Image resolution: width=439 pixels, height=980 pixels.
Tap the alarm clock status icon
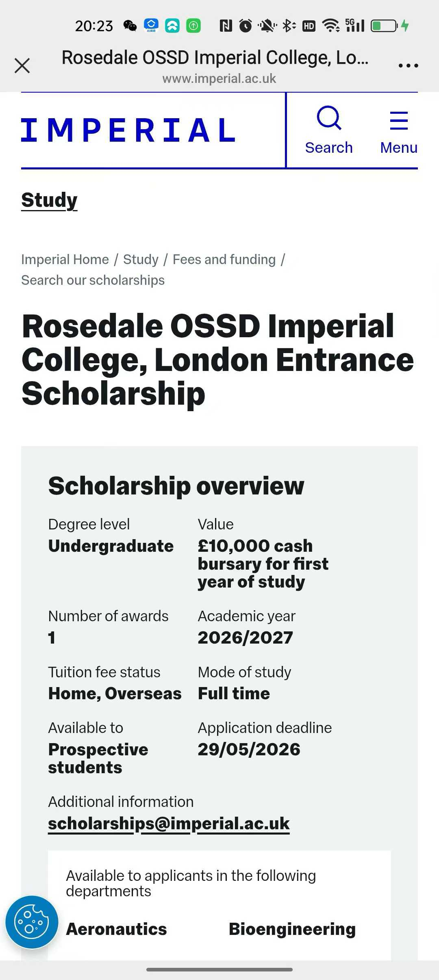point(246,26)
